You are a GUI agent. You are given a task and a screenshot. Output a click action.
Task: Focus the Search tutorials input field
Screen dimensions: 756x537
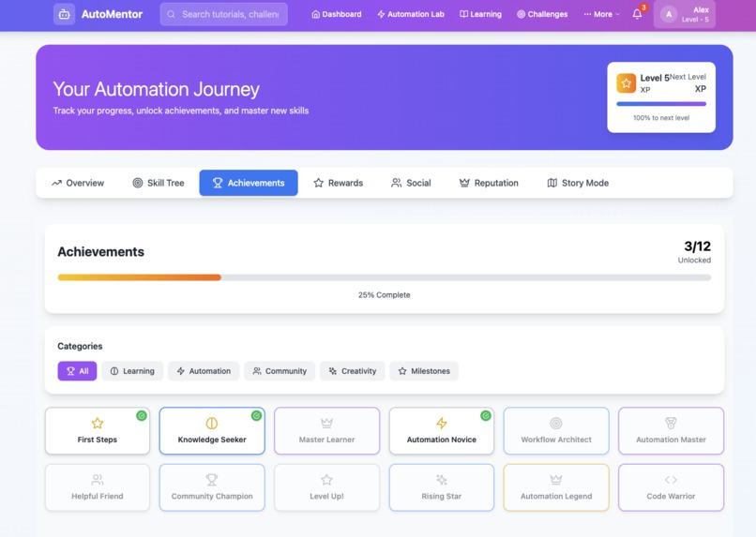[224, 14]
